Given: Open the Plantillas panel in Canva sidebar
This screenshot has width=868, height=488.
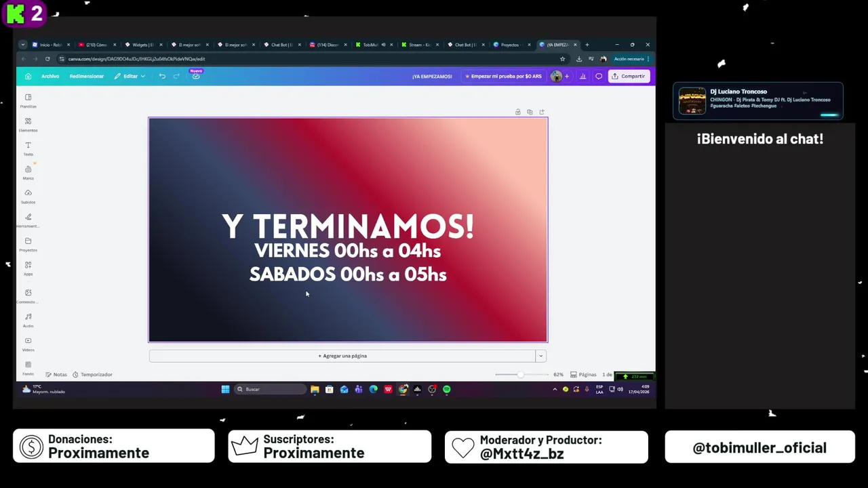Looking at the screenshot, I should (x=28, y=100).
